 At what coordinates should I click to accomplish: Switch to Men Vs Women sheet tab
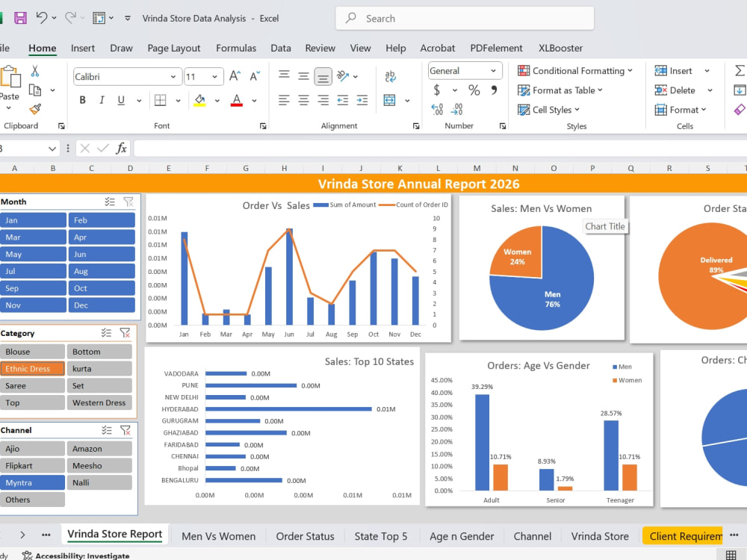tap(219, 536)
